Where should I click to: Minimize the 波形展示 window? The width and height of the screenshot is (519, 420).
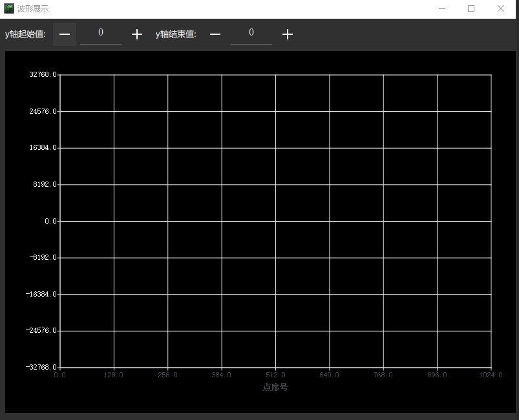coord(442,8)
